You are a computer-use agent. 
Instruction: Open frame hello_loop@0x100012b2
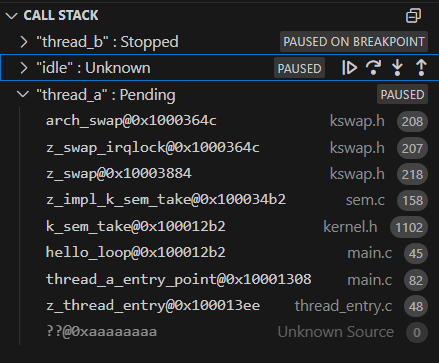tap(219, 253)
